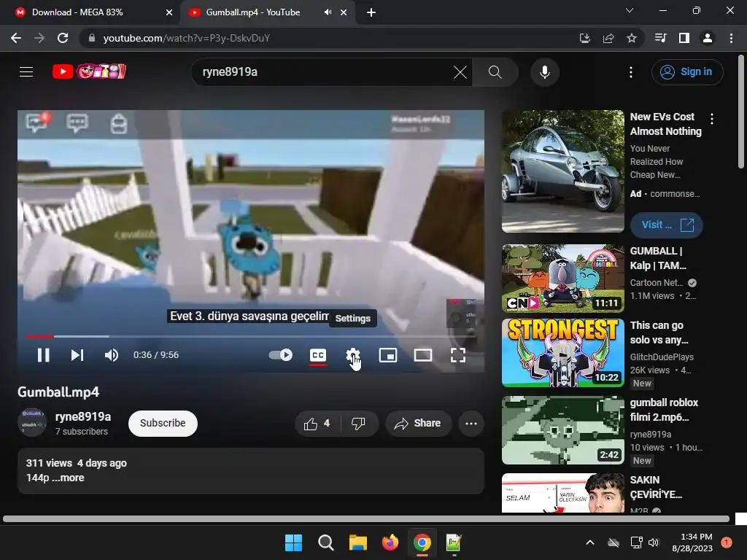
Task: Open gumball roblox filmi 2 video title
Action: 664,410
